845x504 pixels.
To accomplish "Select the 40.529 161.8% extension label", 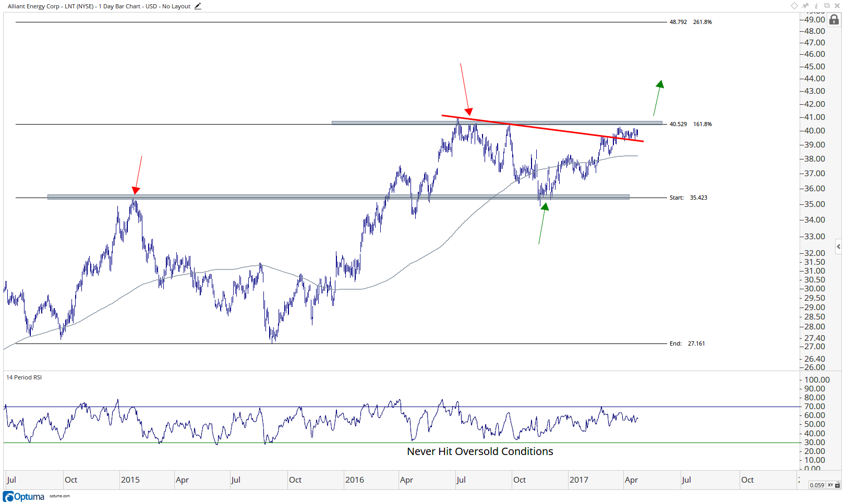I will pos(691,124).
